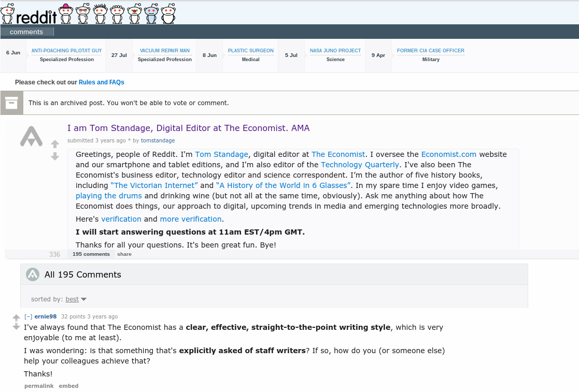Screen dimensions: 579x392
Task: Click permalink under ernie98's comment
Action: pos(39,386)
